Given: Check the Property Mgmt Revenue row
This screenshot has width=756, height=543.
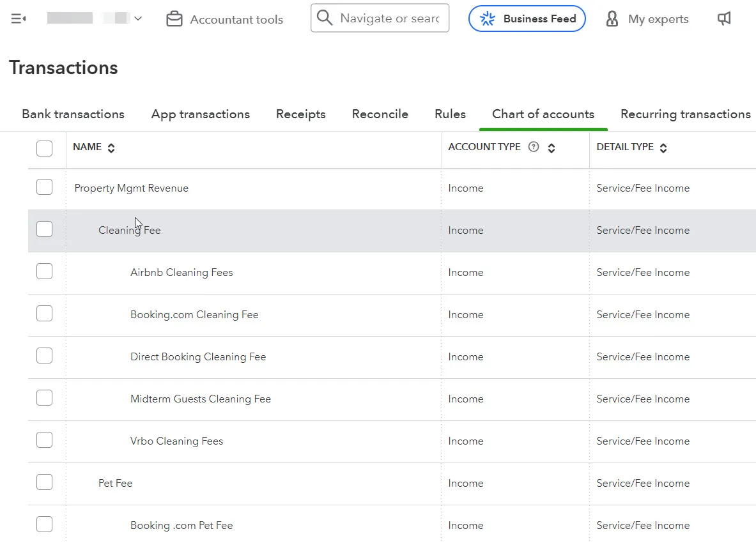Looking at the screenshot, I should (44, 187).
